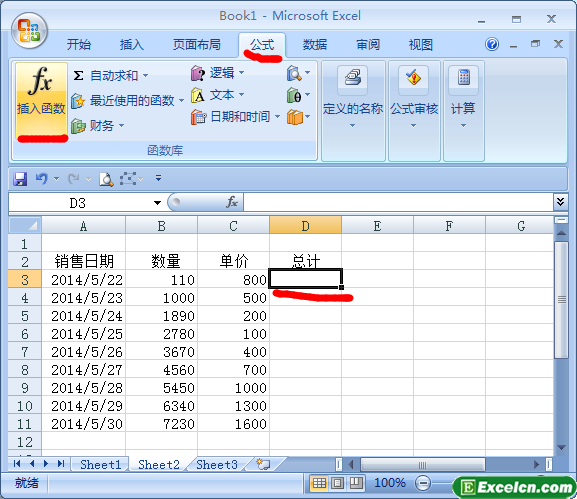
Task: Open Print Preview from quick access toolbar
Action: click(106, 179)
